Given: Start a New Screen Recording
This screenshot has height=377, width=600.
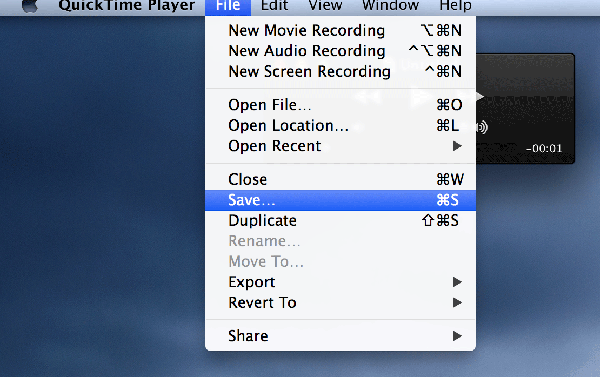Looking at the screenshot, I should tap(341, 71).
